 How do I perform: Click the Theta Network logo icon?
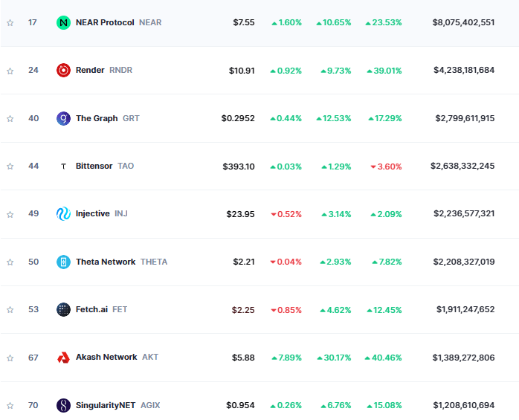[x=63, y=262]
